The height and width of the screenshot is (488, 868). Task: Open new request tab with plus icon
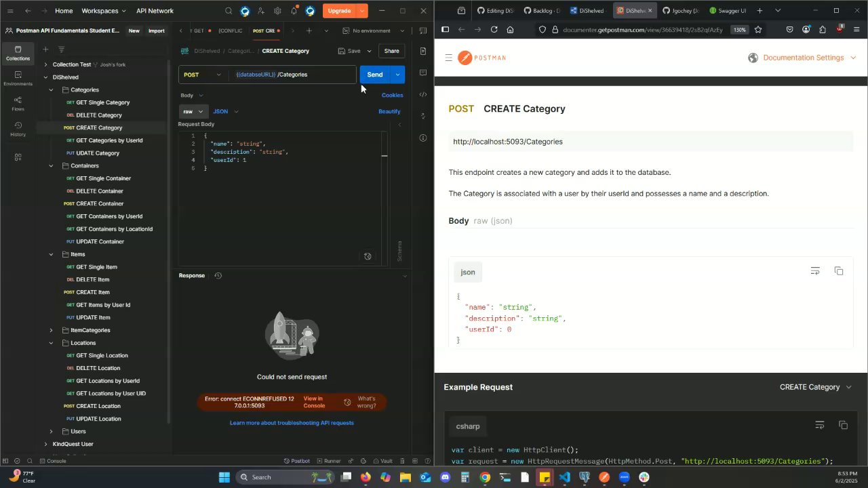[309, 30]
